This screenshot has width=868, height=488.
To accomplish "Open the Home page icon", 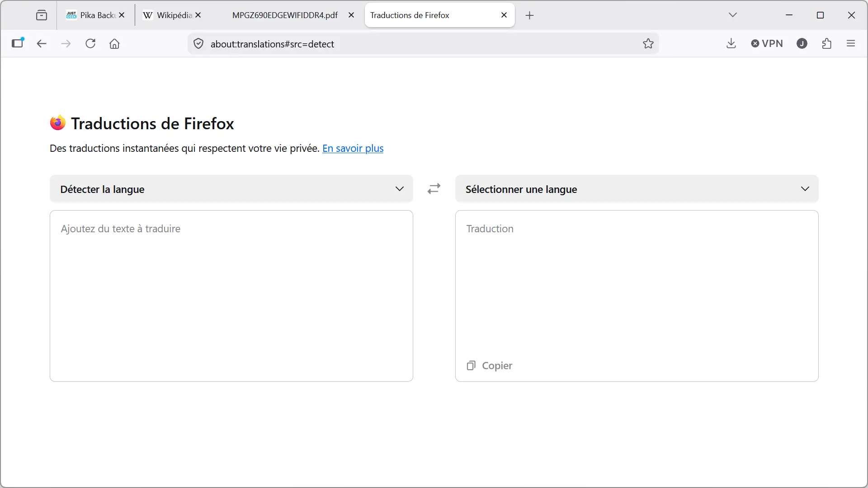I will pyautogui.click(x=114, y=43).
